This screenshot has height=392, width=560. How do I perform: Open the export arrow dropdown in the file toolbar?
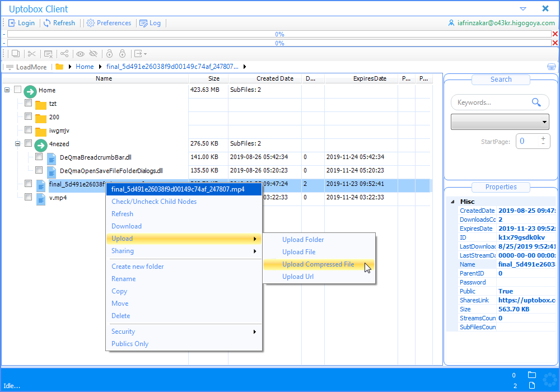[140, 54]
